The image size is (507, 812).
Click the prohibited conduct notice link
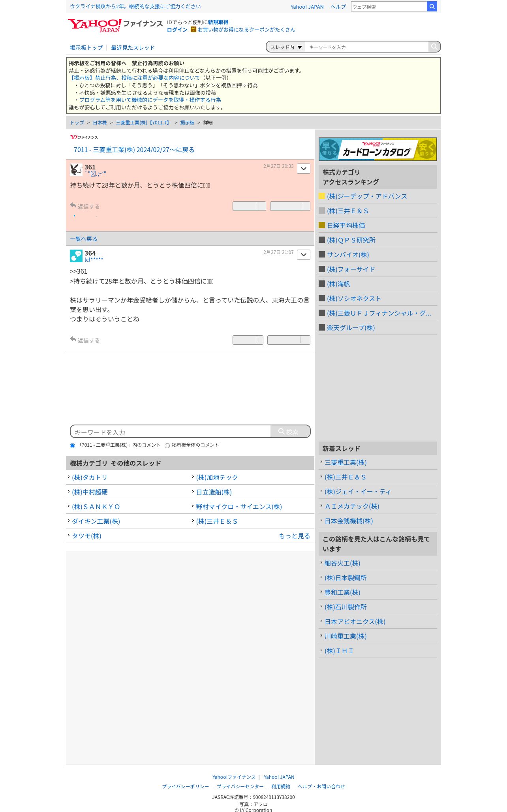135,78
